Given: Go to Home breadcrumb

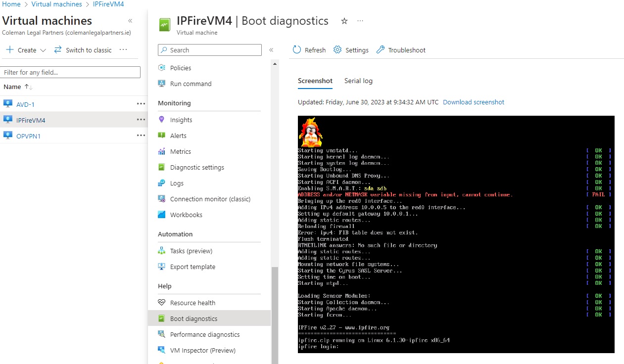Looking at the screenshot, I should pyautogui.click(x=11, y=4).
